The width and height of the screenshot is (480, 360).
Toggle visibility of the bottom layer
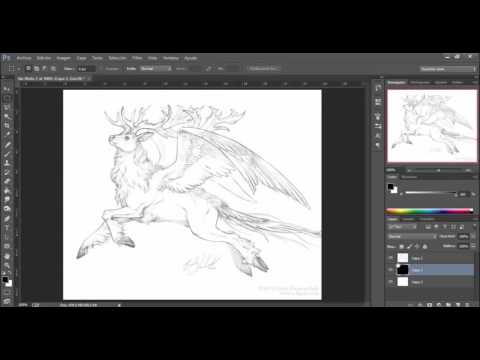390,282
